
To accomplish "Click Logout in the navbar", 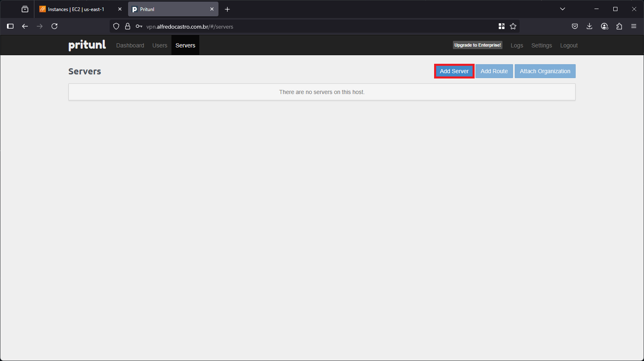I will click(569, 45).
